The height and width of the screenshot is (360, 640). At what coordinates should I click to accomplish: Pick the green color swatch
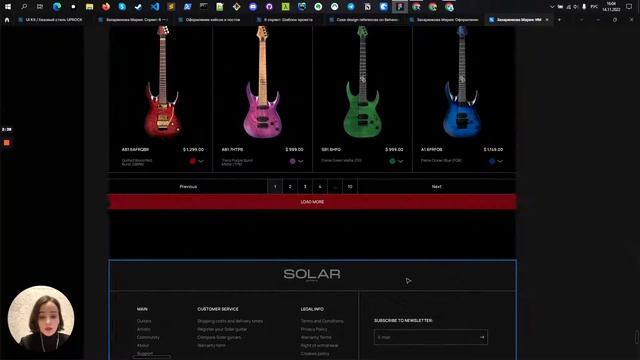click(392, 161)
